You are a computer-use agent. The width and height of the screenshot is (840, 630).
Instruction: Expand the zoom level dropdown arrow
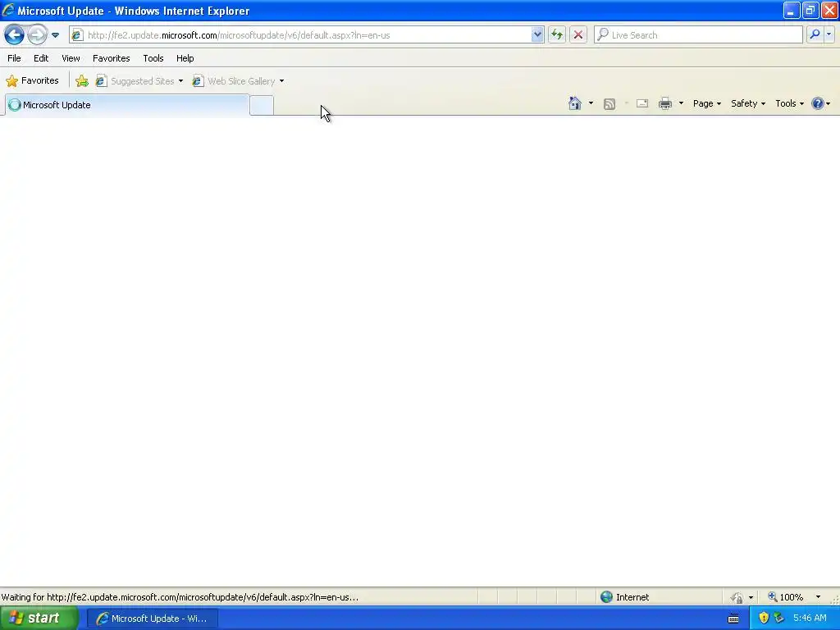(x=818, y=597)
